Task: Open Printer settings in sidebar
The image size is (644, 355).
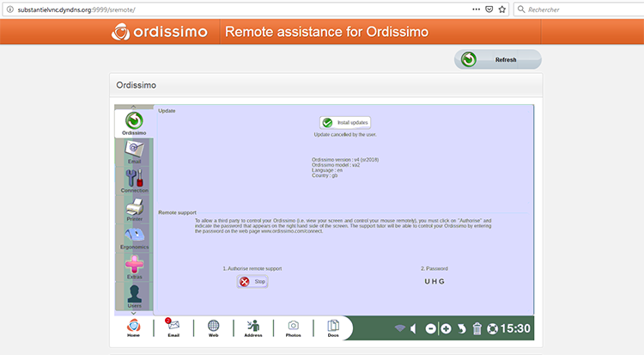Action: tap(134, 210)
